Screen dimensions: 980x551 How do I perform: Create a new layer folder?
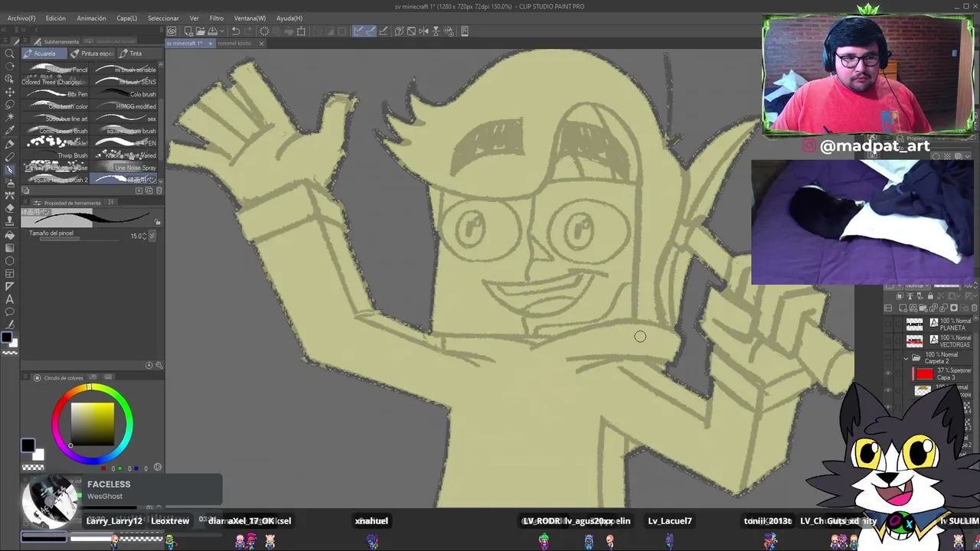click(x=922, y=308)
